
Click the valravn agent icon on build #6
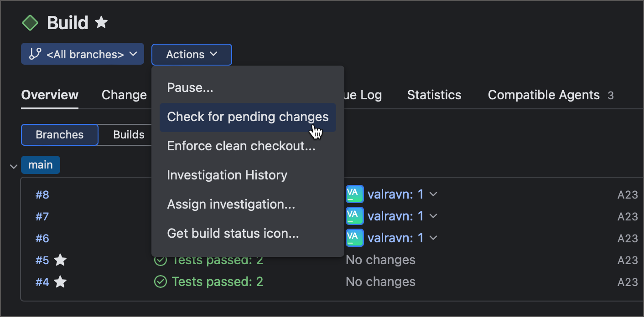pyautogui.click(x=354, y=238)
